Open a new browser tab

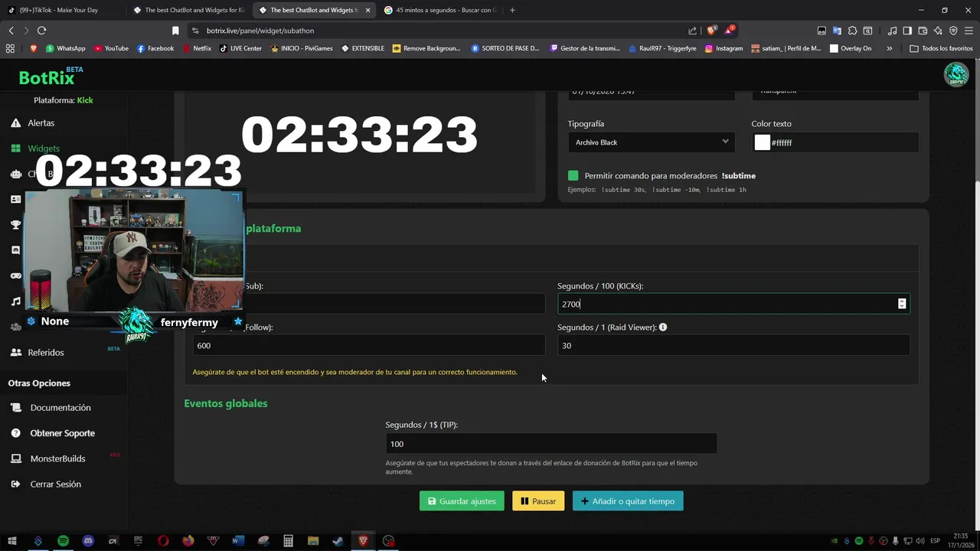pos(512,10)
